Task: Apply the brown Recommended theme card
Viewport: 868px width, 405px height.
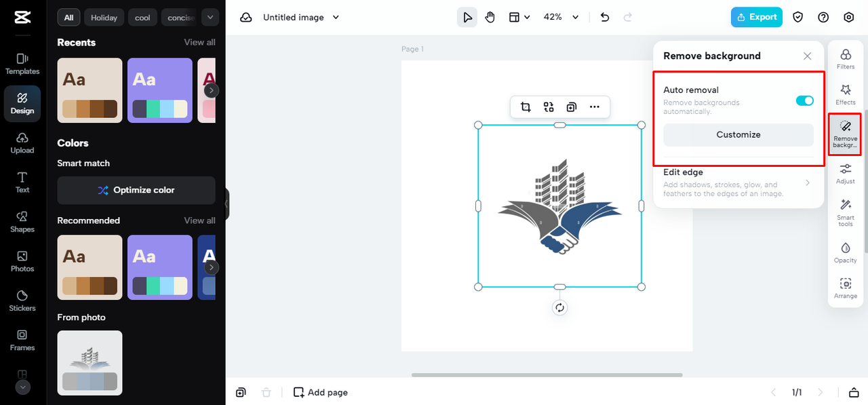Action: 90,267
